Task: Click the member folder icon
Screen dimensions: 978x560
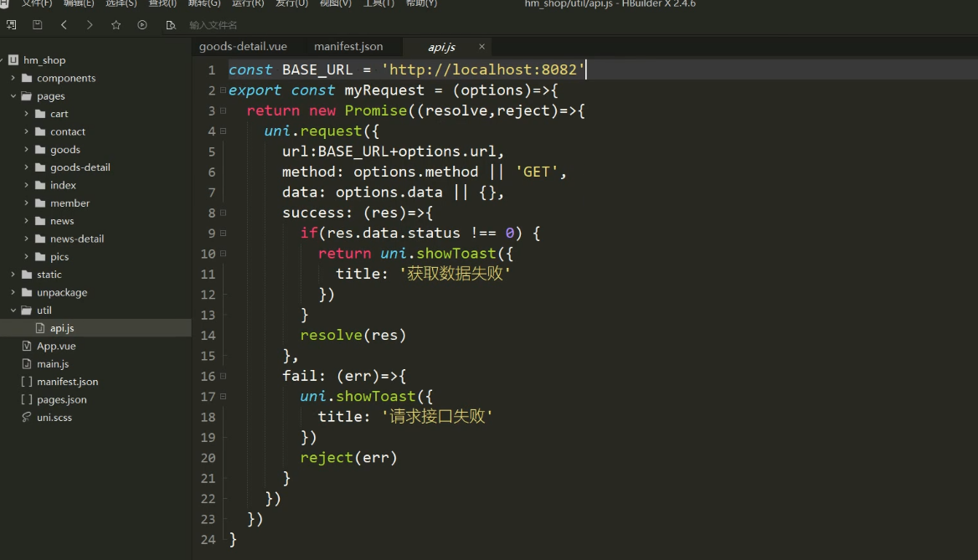Action: tap(40, 203)
